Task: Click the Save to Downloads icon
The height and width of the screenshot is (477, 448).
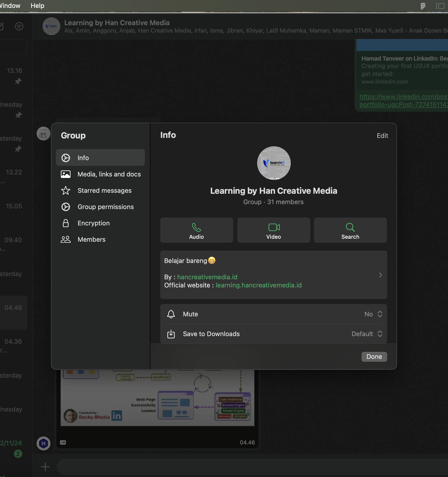Action: point(171,334)
